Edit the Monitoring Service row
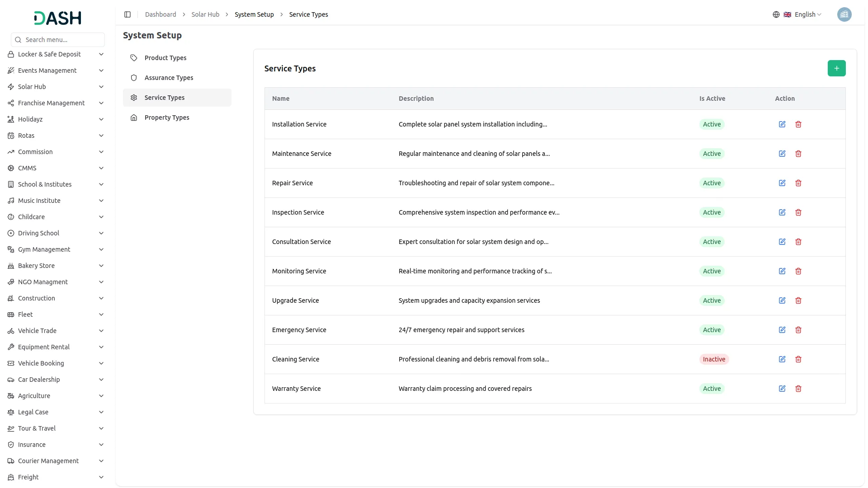The image size is (868, 488). click(x=782, y=271)
